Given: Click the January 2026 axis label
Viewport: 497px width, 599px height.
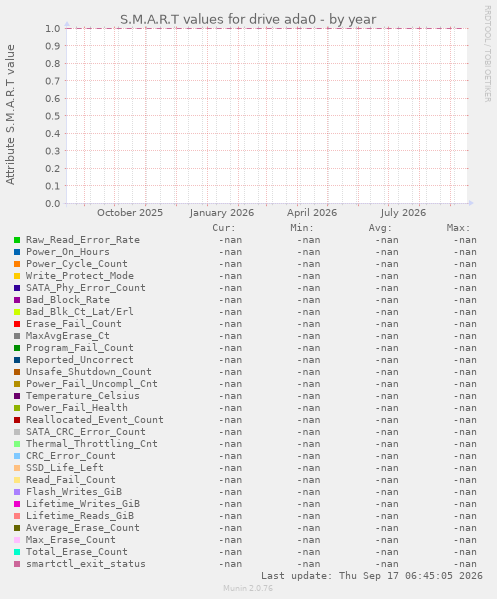Looking at the screenshot, I should [222, 213].
